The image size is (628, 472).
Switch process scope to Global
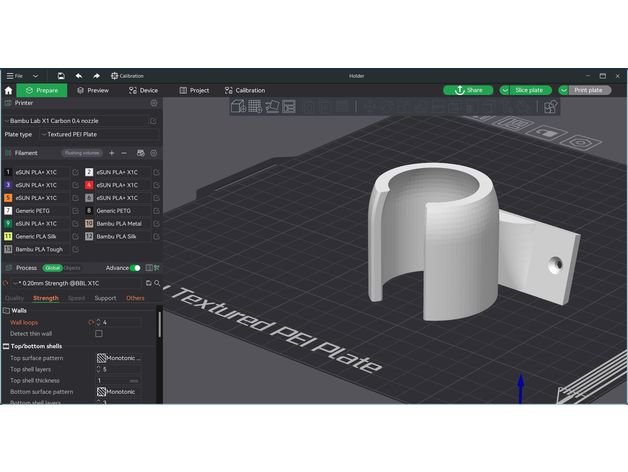pyautogui.click(x=52, y=268)
